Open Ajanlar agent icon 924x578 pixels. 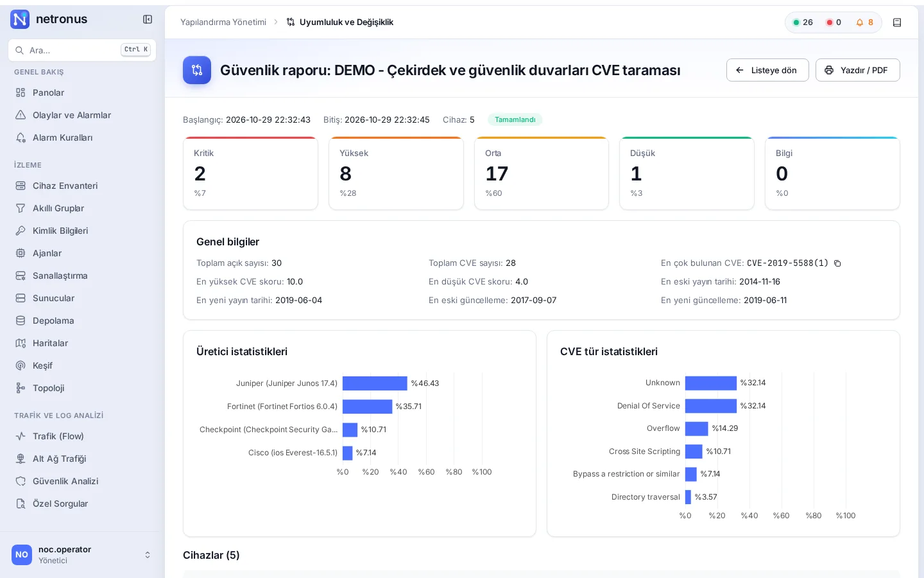(21, 253)
